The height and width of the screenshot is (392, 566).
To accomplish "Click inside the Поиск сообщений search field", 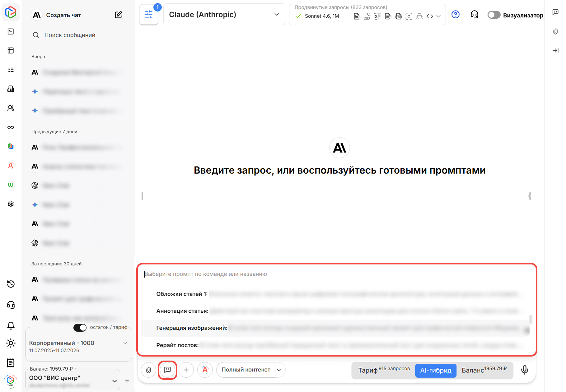I will click(70, 35).
